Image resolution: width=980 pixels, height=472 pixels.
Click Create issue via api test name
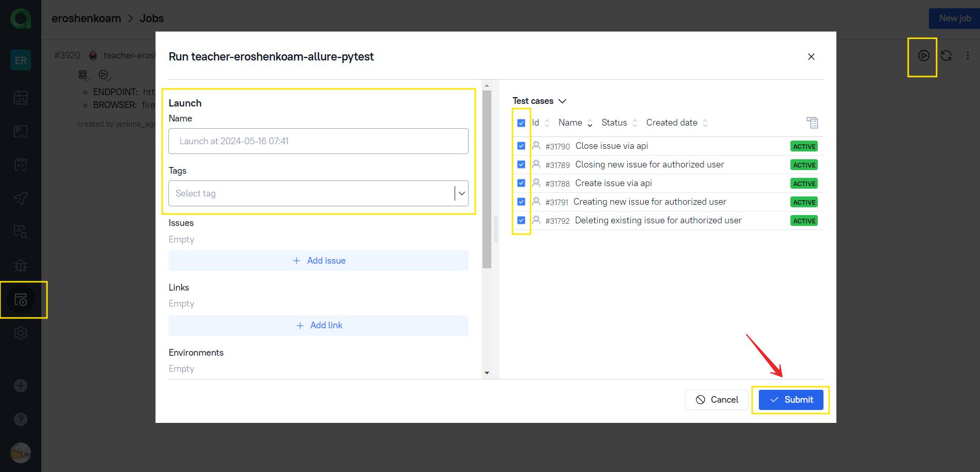coord(613,183)
